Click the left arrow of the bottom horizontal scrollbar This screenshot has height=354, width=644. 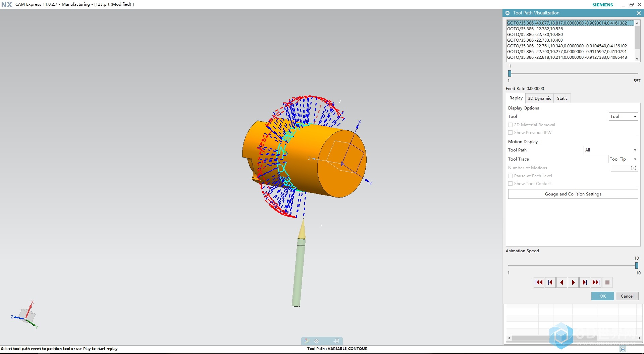click(509, 338)
